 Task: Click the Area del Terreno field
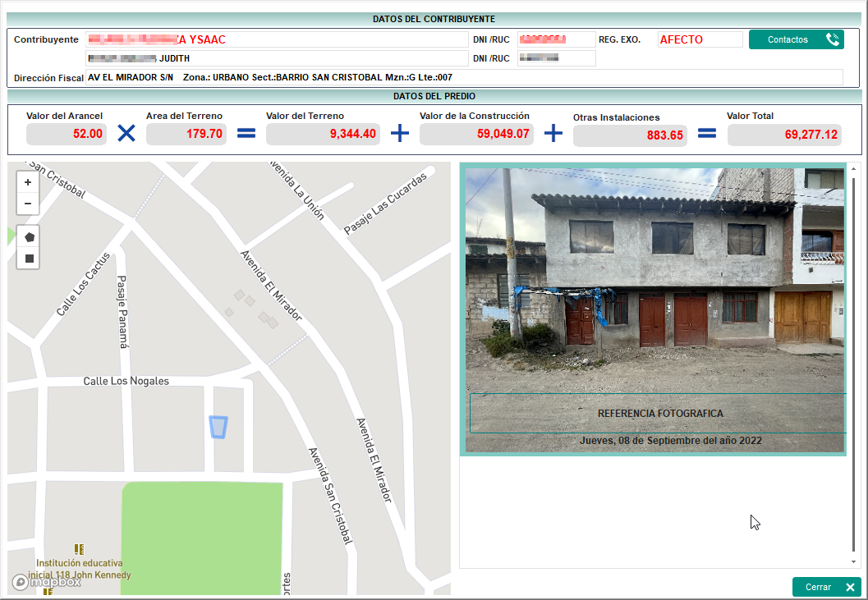(186, 134)
